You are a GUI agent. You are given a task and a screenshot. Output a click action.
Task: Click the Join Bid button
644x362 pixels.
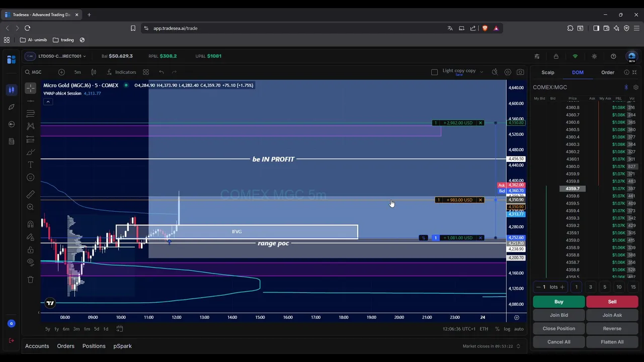559,315
